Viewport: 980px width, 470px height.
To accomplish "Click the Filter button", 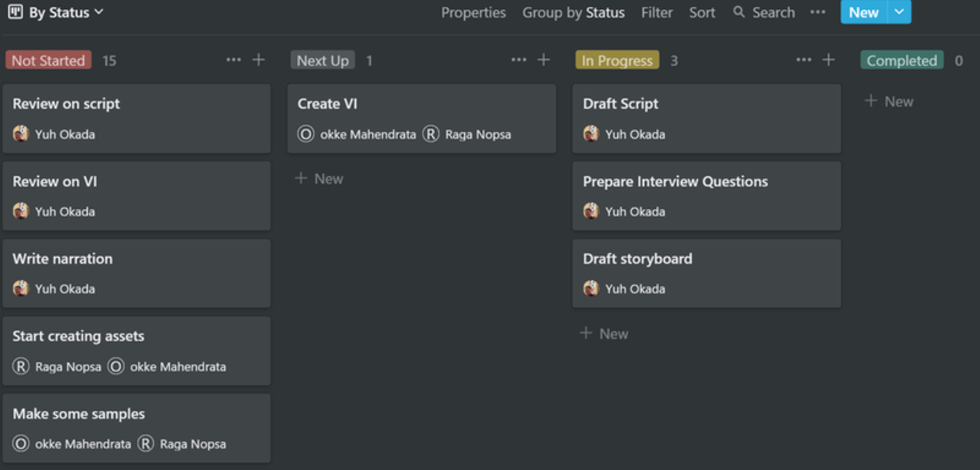I will (656, 12).
